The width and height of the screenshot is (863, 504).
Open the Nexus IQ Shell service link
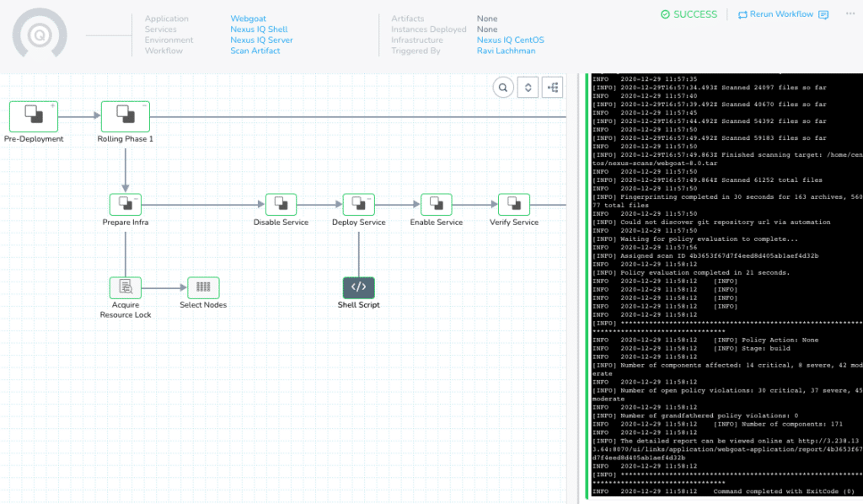259,29
